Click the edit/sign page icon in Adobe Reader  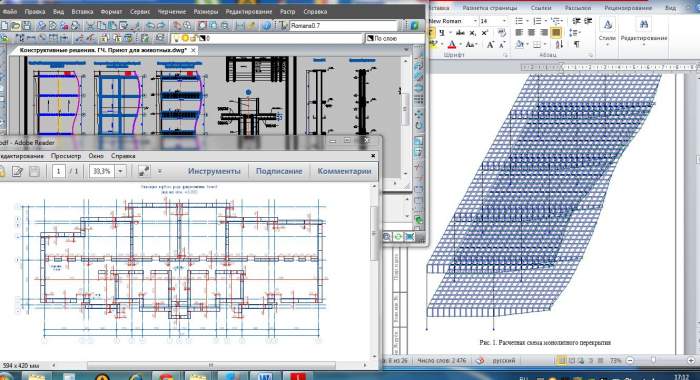pos(17,171)
